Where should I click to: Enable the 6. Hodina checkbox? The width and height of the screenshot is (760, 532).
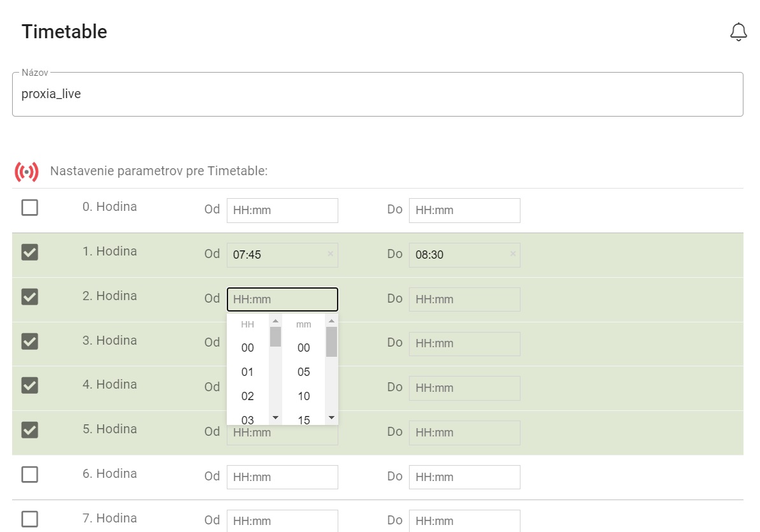[30, 475]
